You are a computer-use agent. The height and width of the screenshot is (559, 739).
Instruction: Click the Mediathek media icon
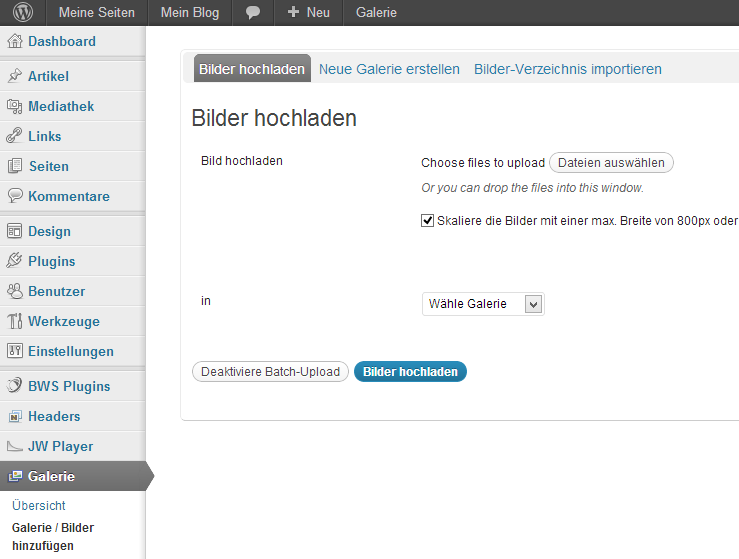(x=15, y=106)
